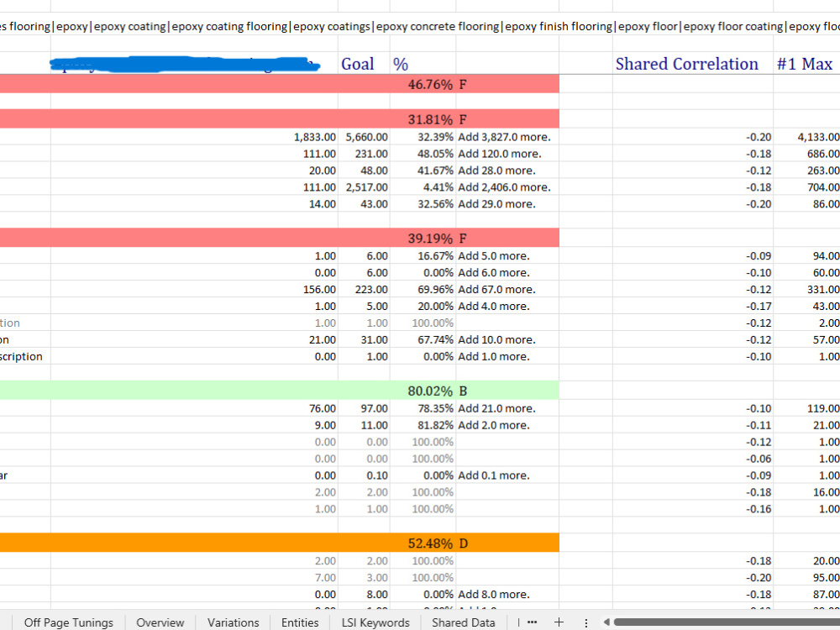This screenshot has height=630, width=840.
Task: Click the green '80.02%' score cell
Action: tap(423, 391)
